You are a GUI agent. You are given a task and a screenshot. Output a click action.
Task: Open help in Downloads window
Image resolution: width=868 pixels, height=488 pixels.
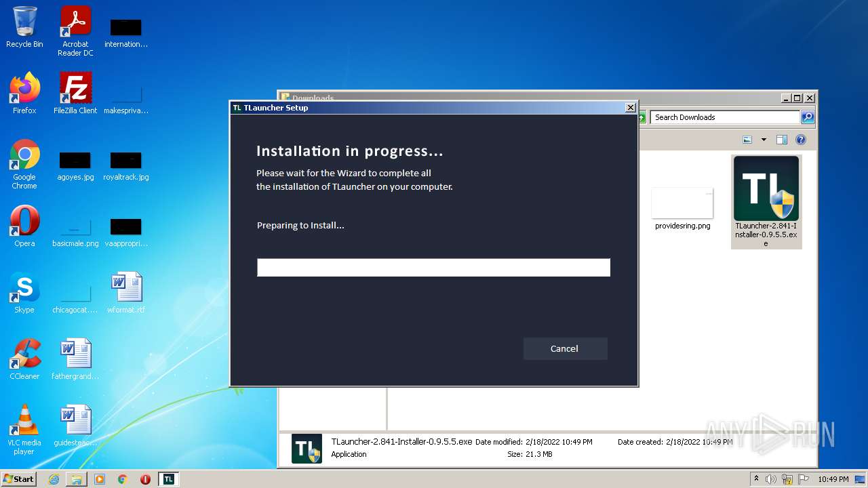(801, 140)
